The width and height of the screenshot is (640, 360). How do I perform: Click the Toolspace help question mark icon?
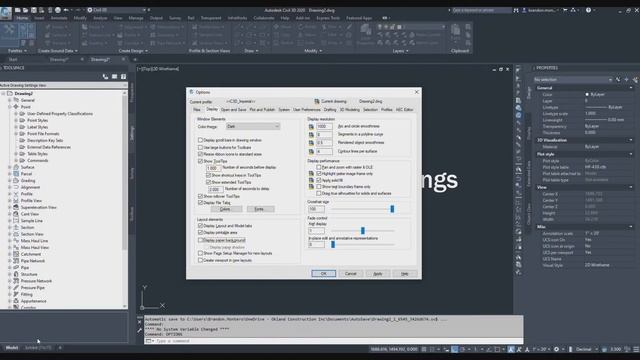pos(123,76)
